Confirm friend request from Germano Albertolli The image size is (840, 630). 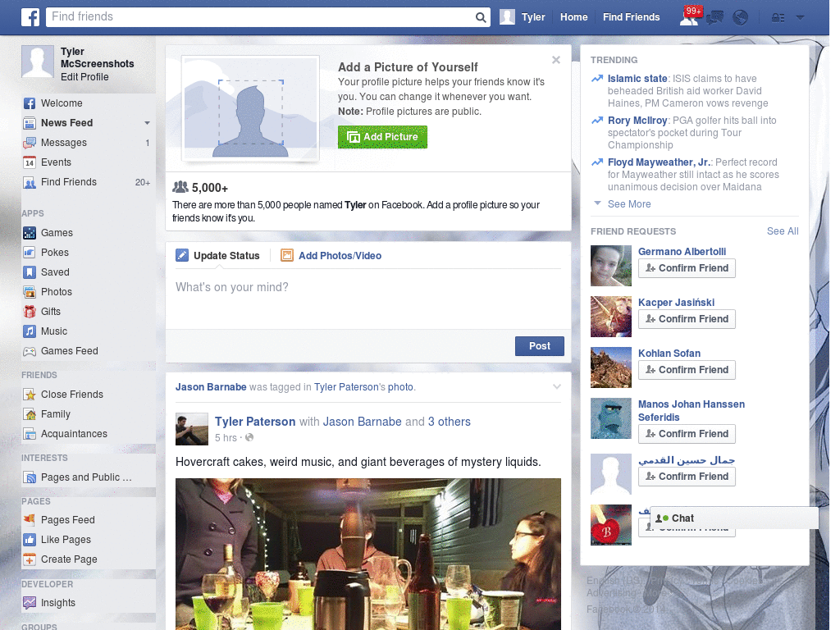click(x=687, y=268)
